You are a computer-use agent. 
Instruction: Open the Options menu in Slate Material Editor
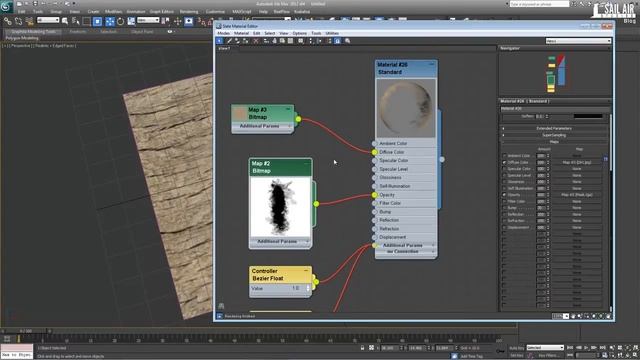299,33
